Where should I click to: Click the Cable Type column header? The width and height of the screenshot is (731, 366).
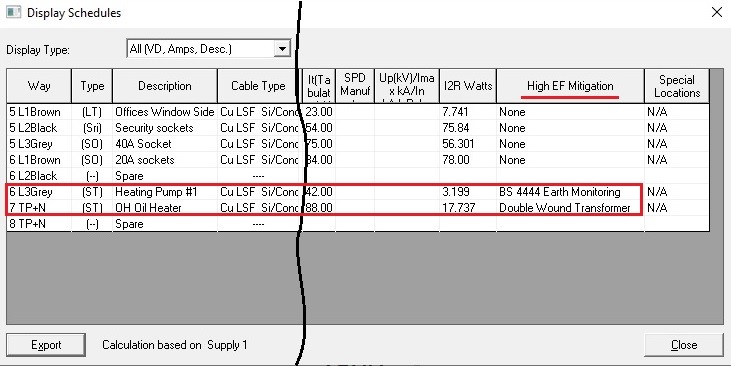[258, 86]
